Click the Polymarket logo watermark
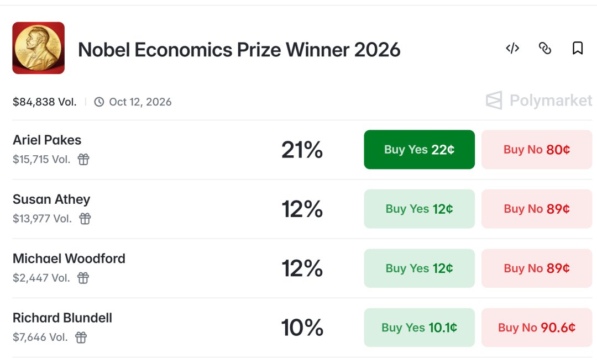 539,101
